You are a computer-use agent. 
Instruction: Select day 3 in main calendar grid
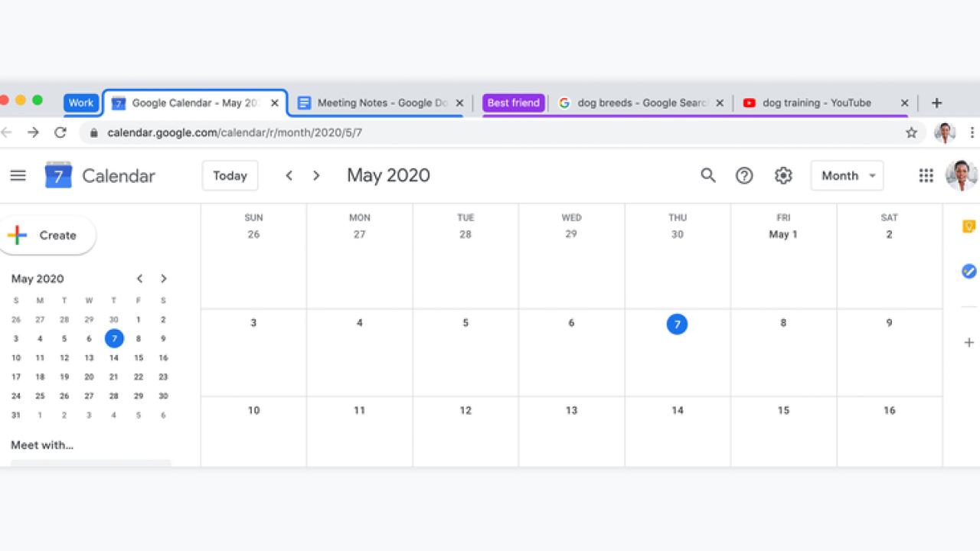pos(253,322)
